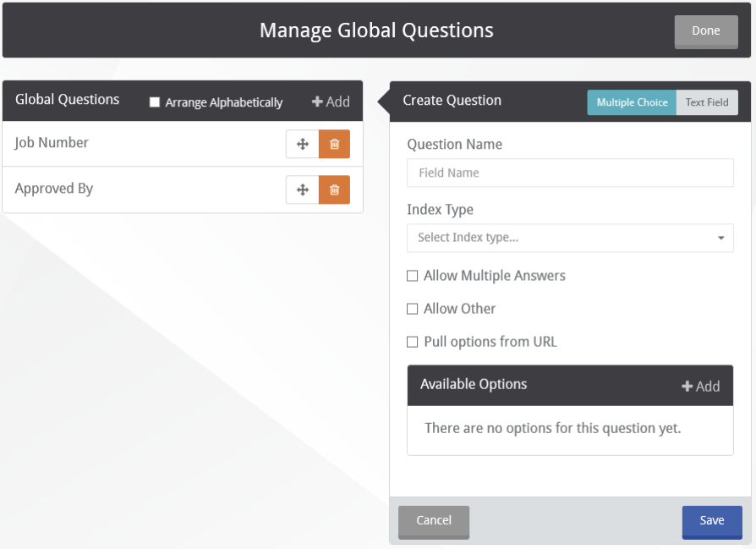The width and height of the screenshot is (756, 549).
Task: Delete the Approved By question
Action: point(334,189)
